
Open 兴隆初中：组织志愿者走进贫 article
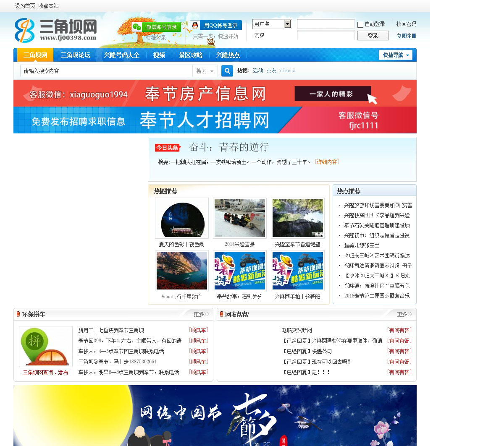pos(377,235)
